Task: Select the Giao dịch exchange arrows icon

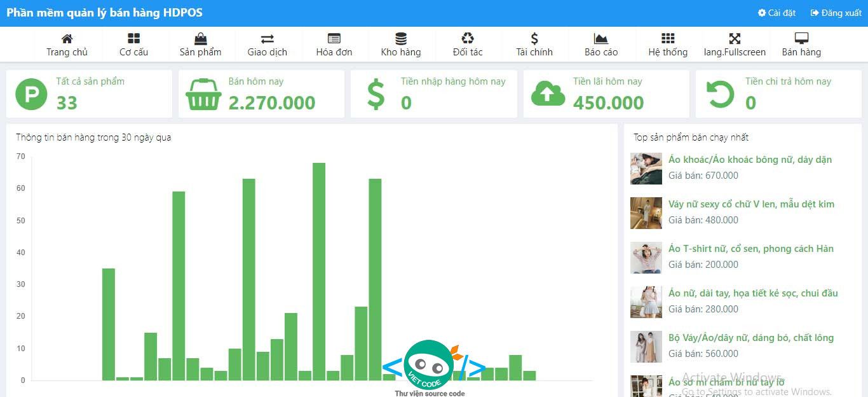Action: coord(268,39)
